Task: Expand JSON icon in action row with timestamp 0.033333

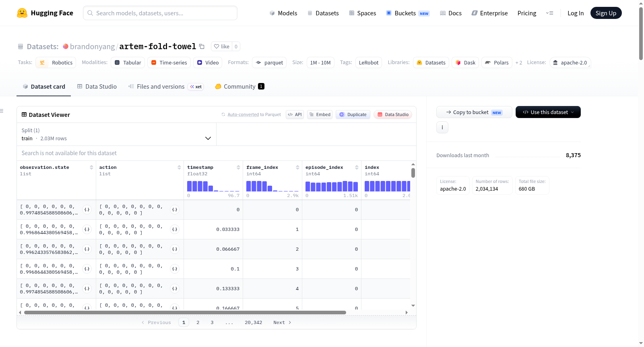Action: (175, 229)
